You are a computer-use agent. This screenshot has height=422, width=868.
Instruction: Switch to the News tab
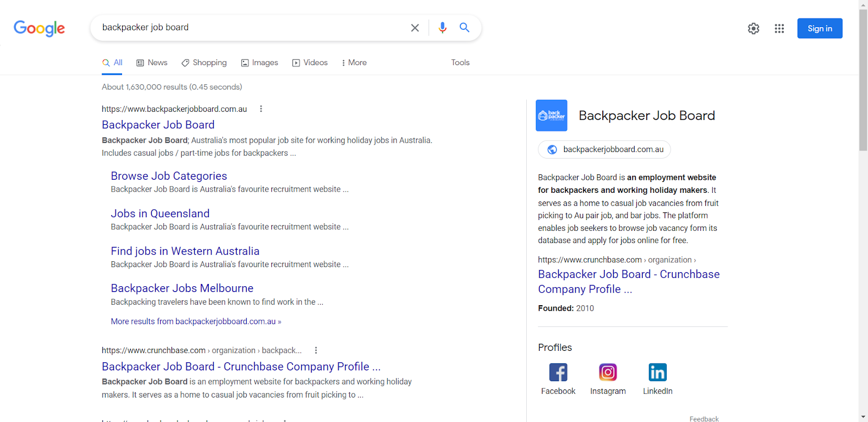[152, 63]
